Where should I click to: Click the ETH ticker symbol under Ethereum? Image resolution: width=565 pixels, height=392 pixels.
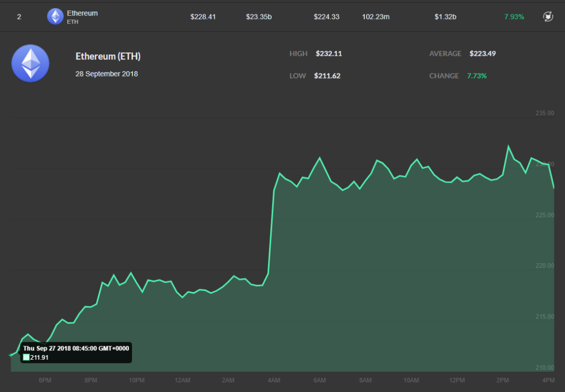(72, 22)
